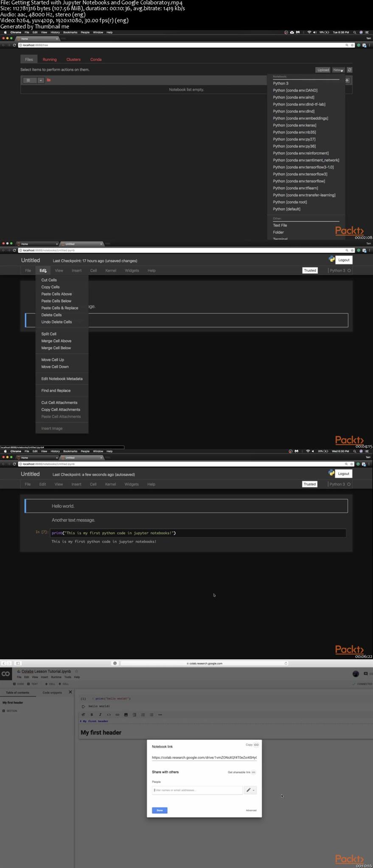Select Edit Notebook Metadata in Edit menu
This screenshot has height=868, width=373.
pyautogui.click(x=62, y=379)
